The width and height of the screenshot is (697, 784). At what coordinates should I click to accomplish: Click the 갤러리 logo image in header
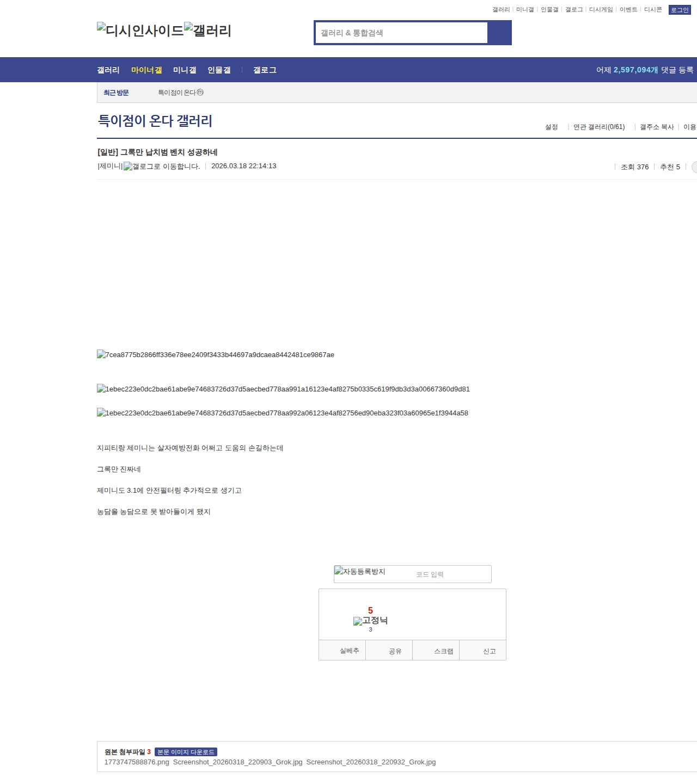click(207, 30)
